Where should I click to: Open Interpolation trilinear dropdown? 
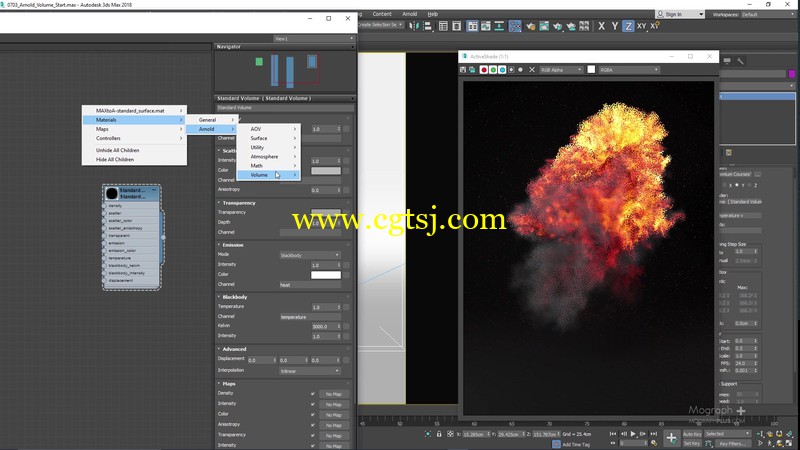click(x=310, y=371)
